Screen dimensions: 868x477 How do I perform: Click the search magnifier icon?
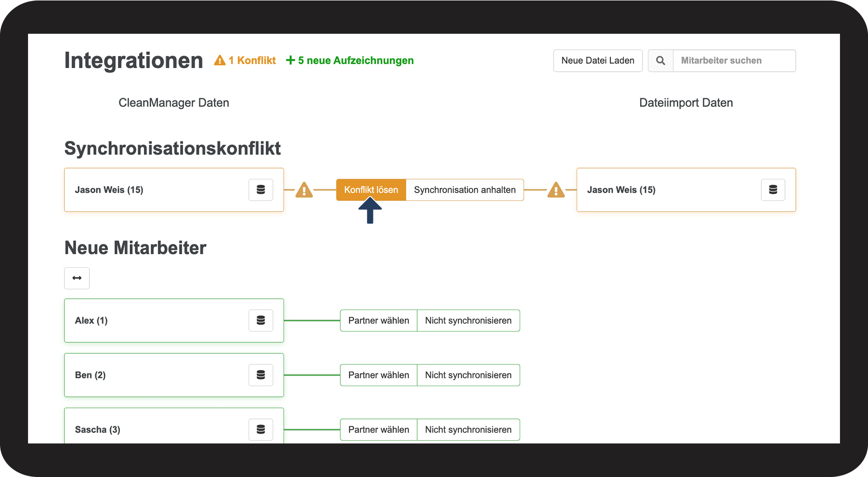click(x=661, y=60)
